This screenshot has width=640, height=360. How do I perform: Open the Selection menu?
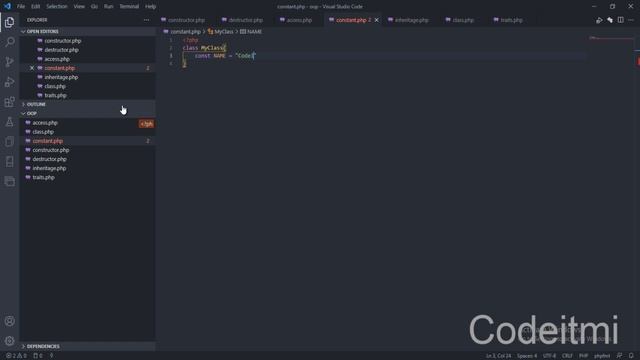(x=57, y=7)
